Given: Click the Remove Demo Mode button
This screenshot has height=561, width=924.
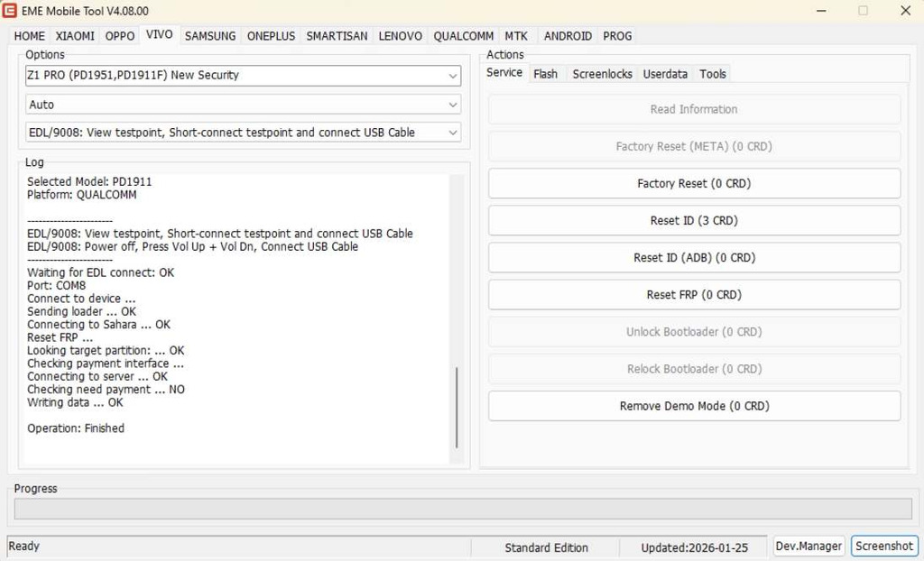Looking at the screenshot, I should [694, 406].
